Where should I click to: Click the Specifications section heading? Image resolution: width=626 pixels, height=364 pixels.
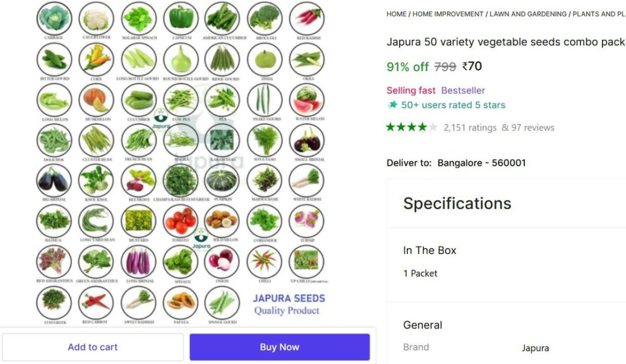(457, 203)
